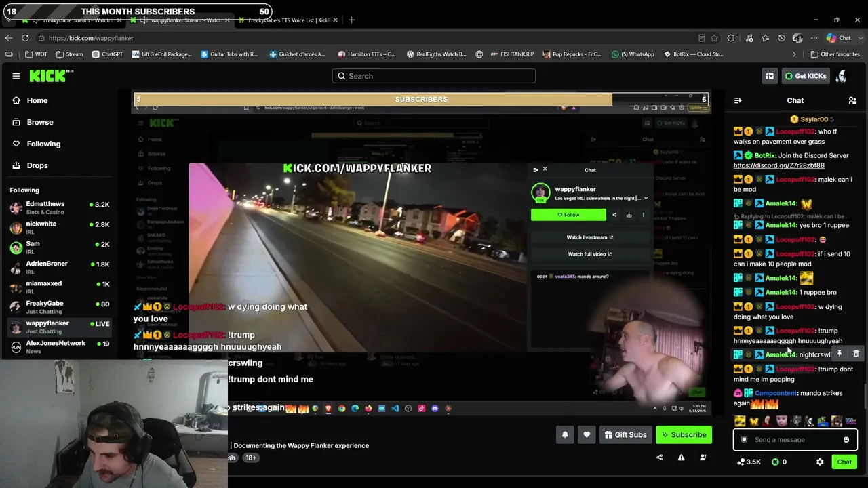868x488 pixels.
Task: Click the Get KICKs button
Action: 805,76
